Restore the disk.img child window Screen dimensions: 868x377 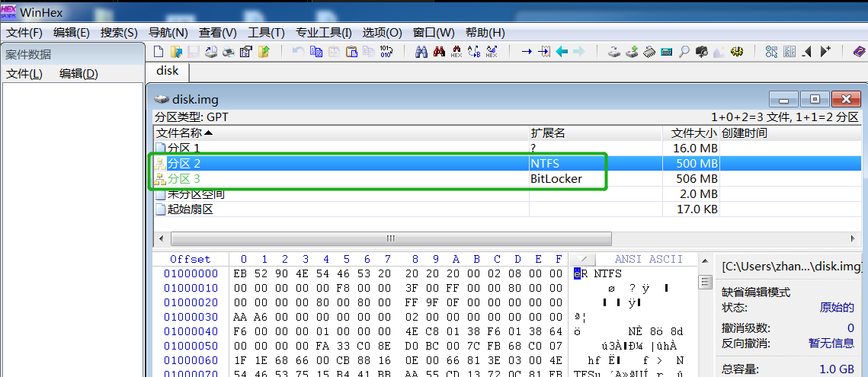click(815, 99)
